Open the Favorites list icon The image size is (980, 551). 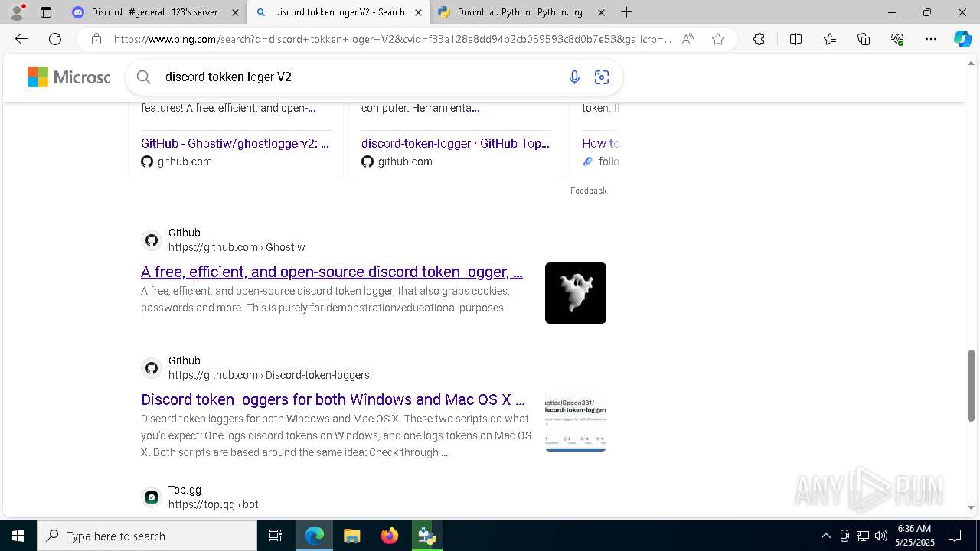[830, 39]
